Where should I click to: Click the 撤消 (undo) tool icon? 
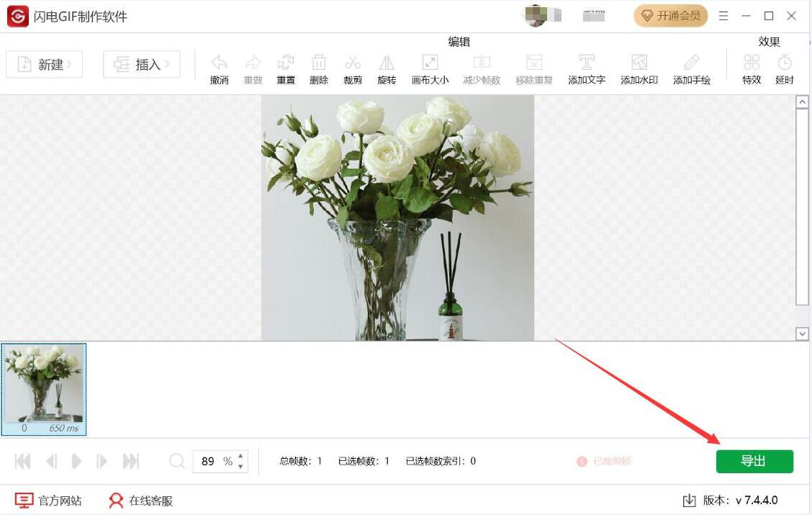(220, 63)
